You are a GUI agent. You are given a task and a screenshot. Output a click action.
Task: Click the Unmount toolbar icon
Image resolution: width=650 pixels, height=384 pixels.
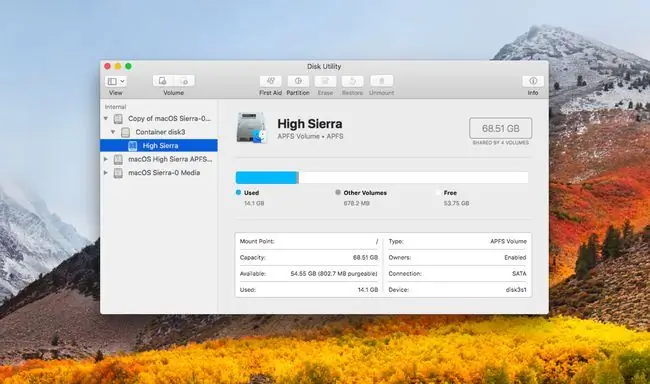[x=381, y=81]
